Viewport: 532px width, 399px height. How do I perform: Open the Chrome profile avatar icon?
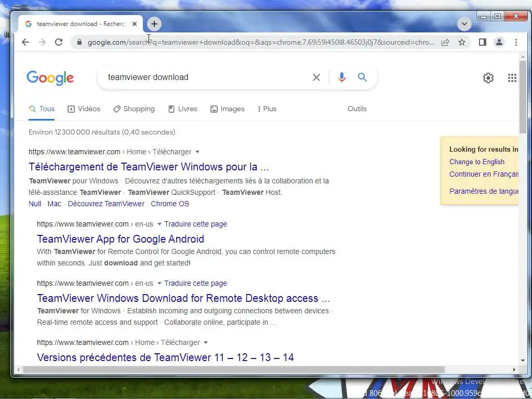pos(499,42)
